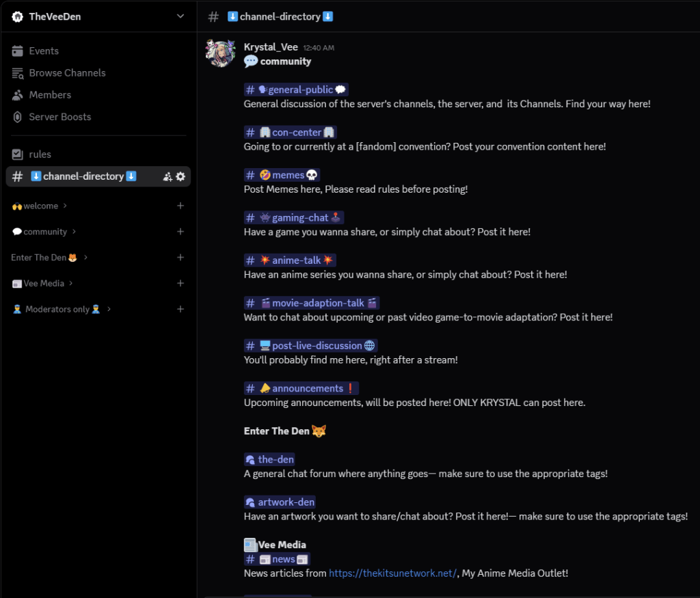Open Krystal_Vee's profile avatar
Screen dimensions: 700x598
(x=221, y=53)
